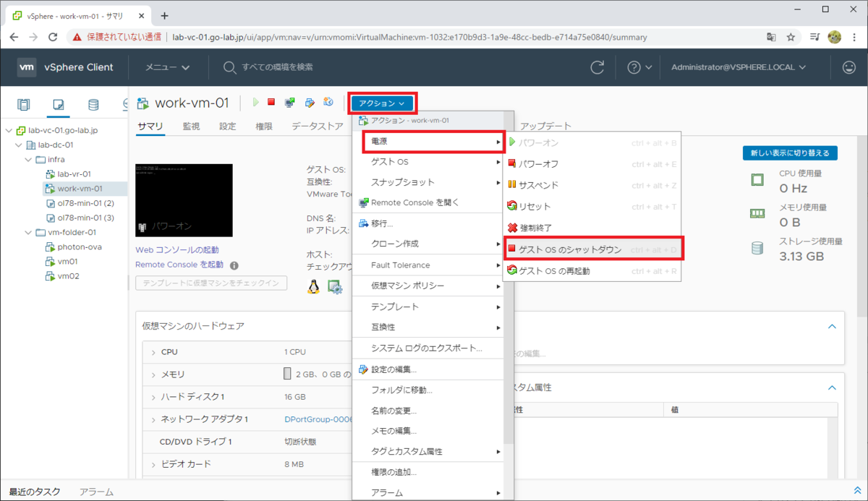Select 設定の編集... menu entry

click(x=428, y=369)
